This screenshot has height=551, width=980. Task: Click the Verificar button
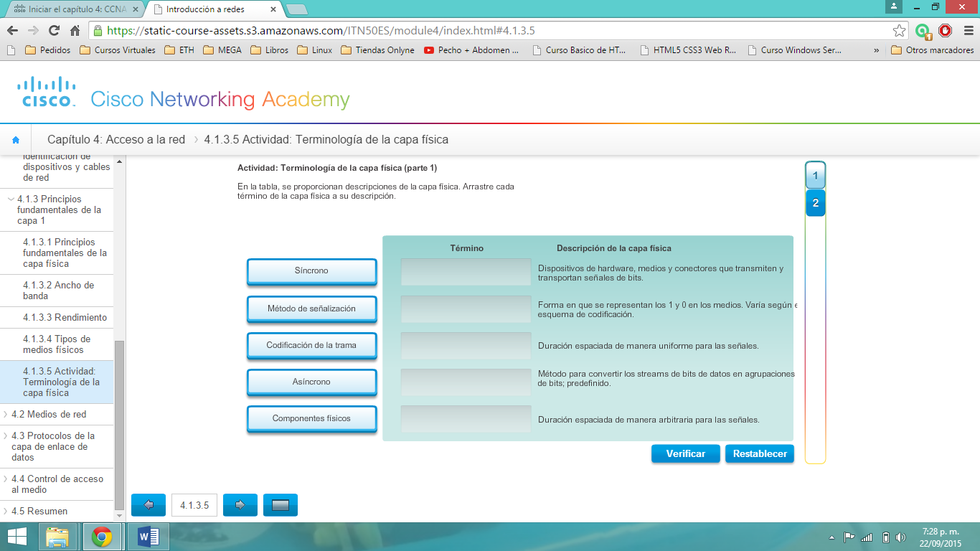click(x=685, y=453)
